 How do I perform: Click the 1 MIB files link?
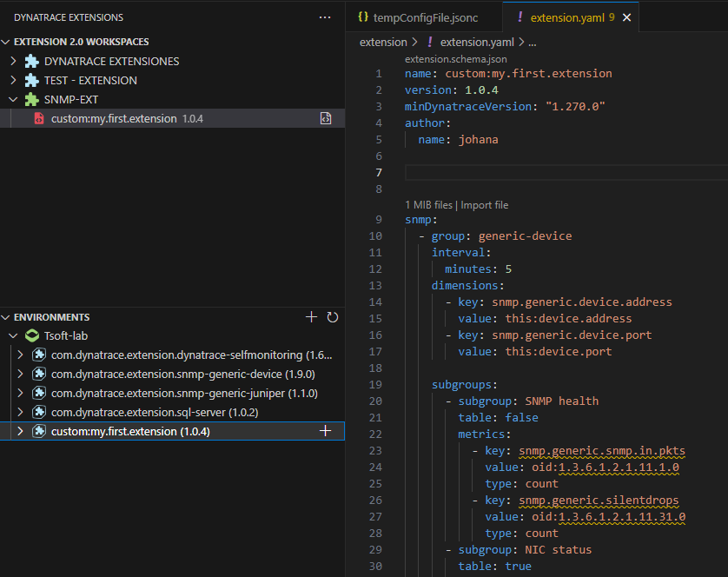[x=428, y=205]
